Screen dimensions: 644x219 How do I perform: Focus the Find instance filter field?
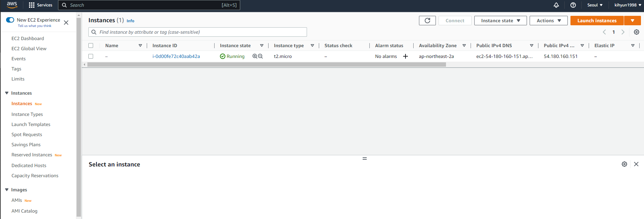tap(198, 32)
